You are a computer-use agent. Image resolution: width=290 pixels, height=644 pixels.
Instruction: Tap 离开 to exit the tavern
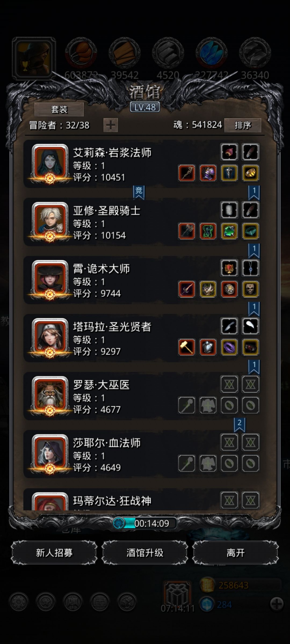point(235,553)
